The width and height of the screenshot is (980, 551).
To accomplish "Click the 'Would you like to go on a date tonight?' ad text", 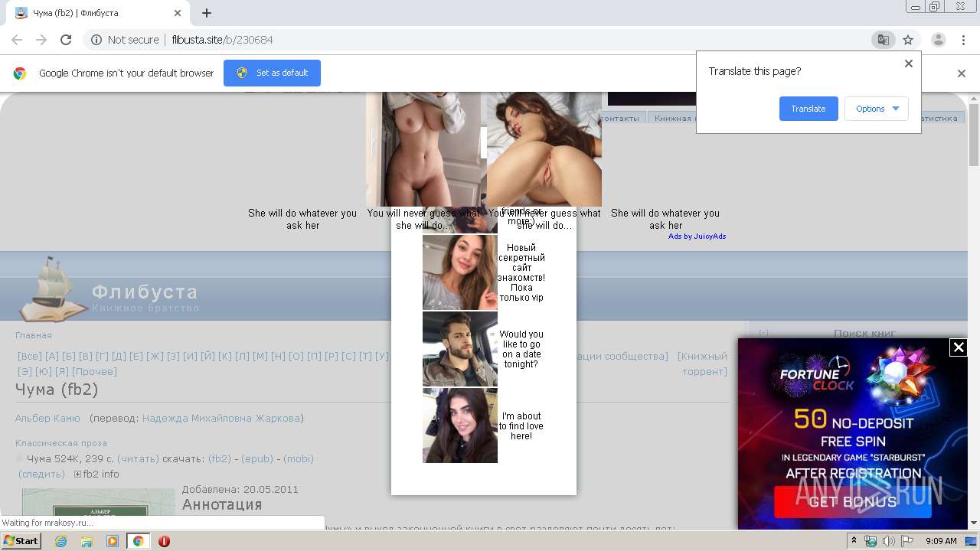I will point(521,349).
